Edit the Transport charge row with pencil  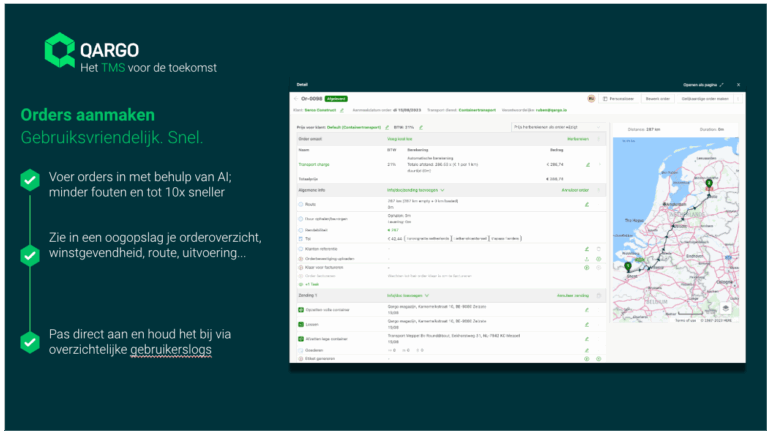[587, 164]
